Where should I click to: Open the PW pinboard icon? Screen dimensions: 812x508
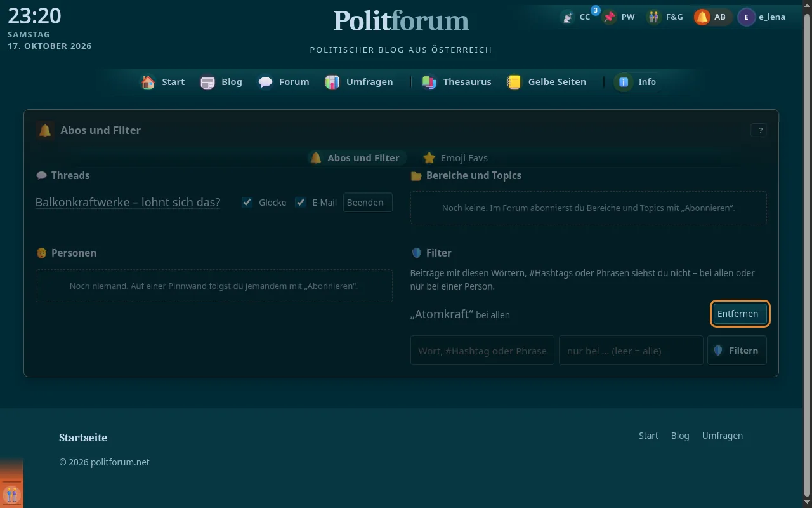(x=610, y=17)
